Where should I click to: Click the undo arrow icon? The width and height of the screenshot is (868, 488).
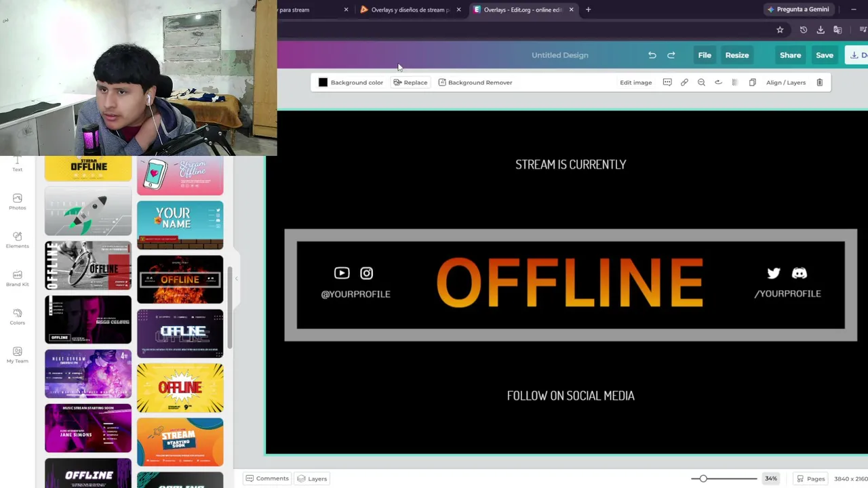[x=652, y=55]
